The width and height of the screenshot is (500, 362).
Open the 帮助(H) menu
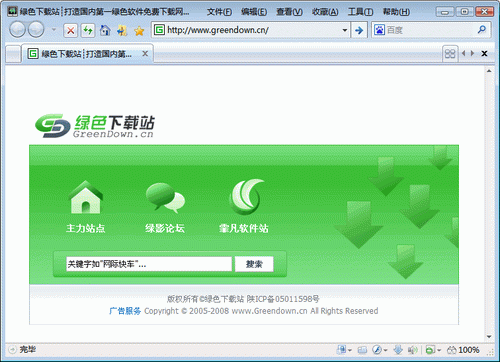pos(396,12)
